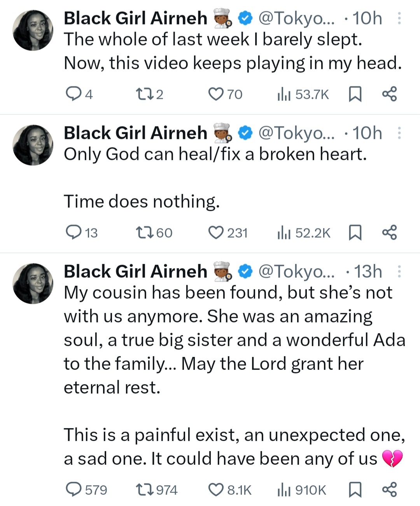This screenshot has width=420, height=506.
Task: Reply to the 'barely slept' tweet
Action: pos(73,94)
